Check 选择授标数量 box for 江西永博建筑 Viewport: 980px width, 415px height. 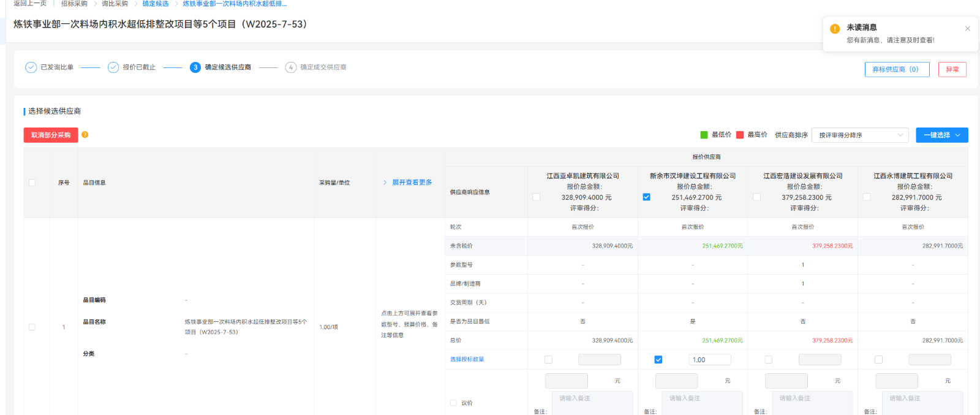[x=879, y=360]
